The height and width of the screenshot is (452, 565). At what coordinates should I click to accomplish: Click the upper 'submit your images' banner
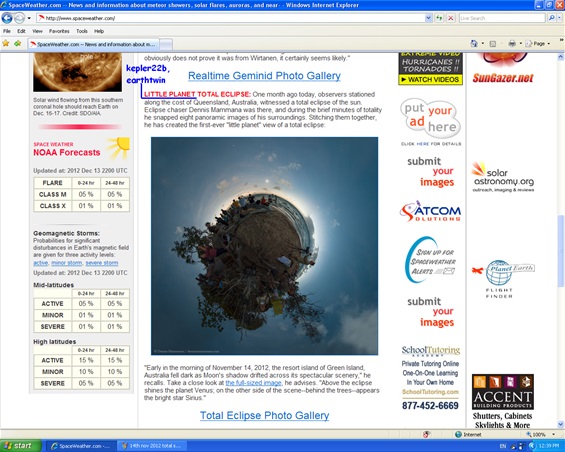pyautogui.click(x=431, y=172)
